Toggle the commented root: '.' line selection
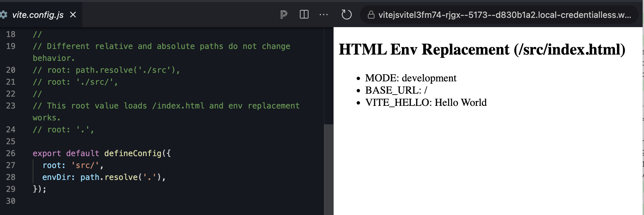 pos(63,129)
